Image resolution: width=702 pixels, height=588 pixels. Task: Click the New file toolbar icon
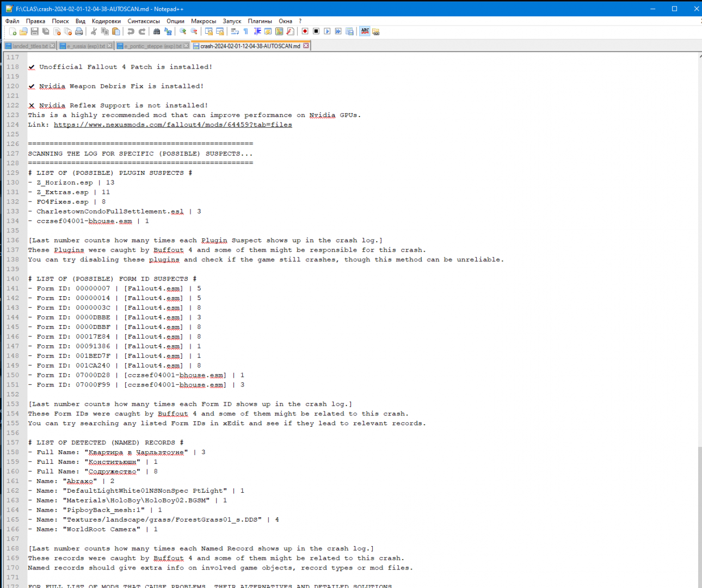point(13,32)
